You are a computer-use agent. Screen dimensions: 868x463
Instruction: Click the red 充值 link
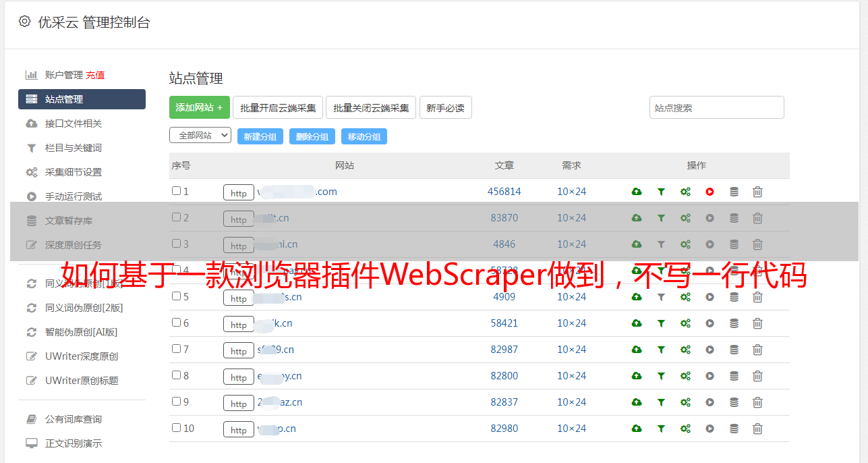coord(95,75)
